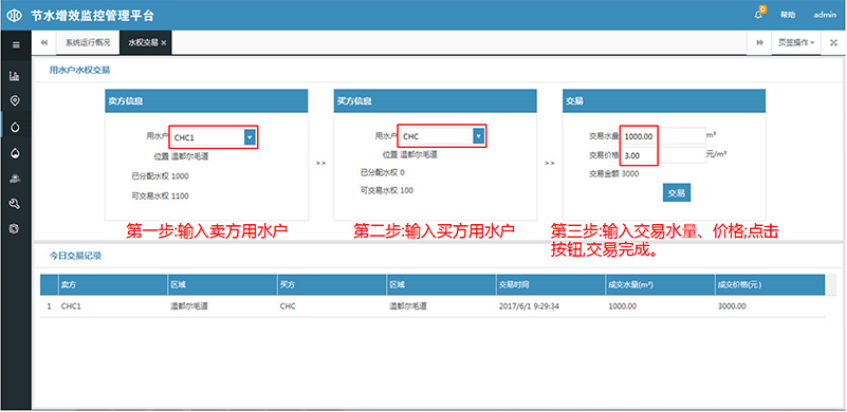The height and width of the screenshot is (412, 847).
Task: Select the 水权交易 tab
Action: [x=142, y=43]
